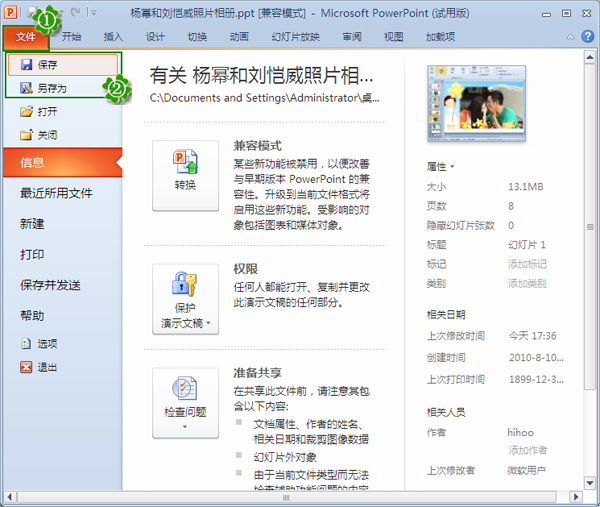The height and width of the screenshot is (507, 600).
Task: Click the horizontal scrollbar right arrow
Action: (576, 497)
